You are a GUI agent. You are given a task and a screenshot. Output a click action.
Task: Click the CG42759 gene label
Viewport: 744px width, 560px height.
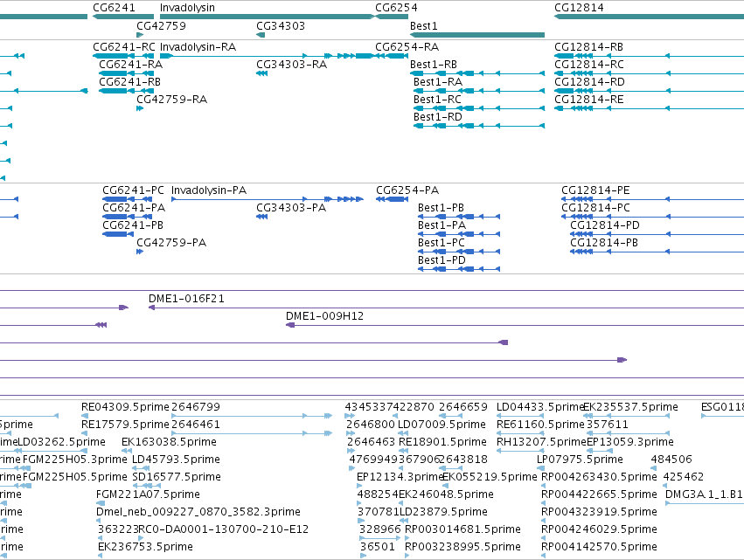tap(162, 25)
